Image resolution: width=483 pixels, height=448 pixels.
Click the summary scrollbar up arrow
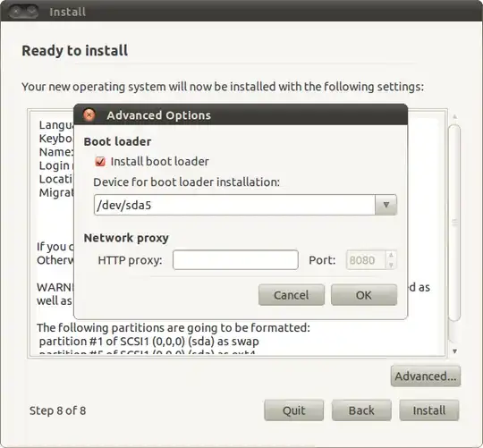pyautogui.click(x=454, y=117)
